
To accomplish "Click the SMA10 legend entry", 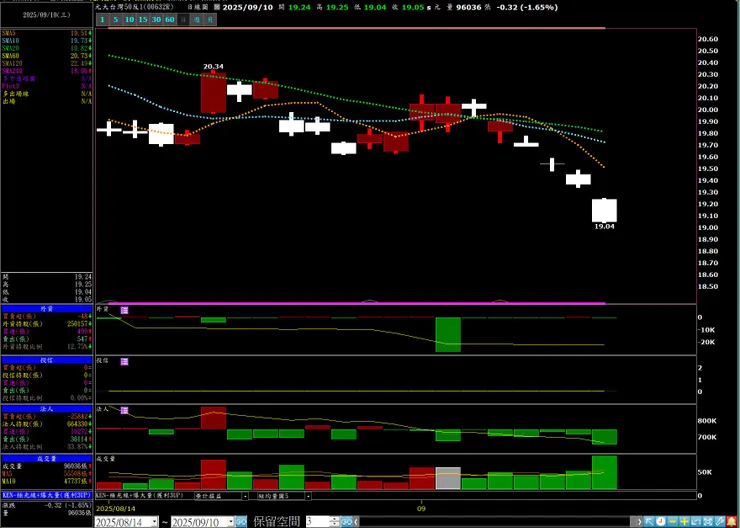I will [x=46, y=41].
